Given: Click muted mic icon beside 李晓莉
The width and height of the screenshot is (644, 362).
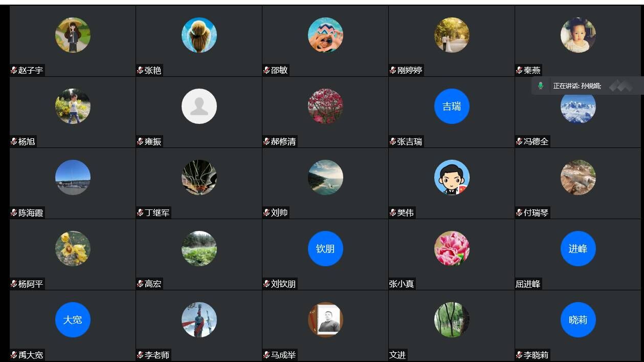Looking at the screenshot, I should 519,355.
